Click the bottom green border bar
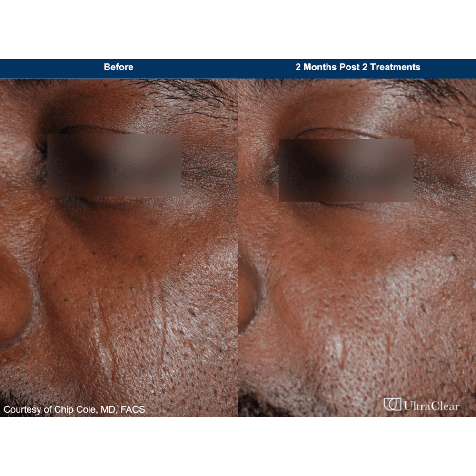The image size is (476, 476). [238, 446]
